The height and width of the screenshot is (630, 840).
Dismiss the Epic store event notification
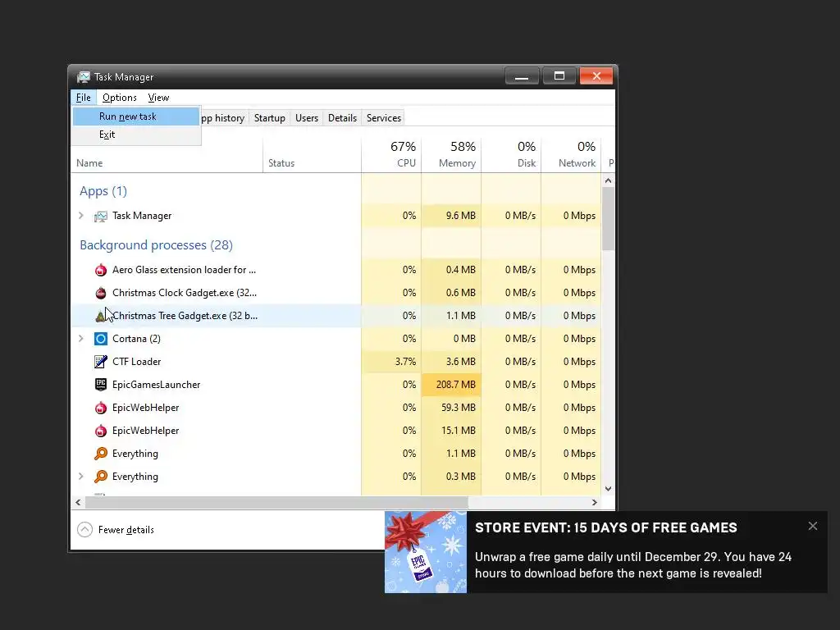[813, 526]
